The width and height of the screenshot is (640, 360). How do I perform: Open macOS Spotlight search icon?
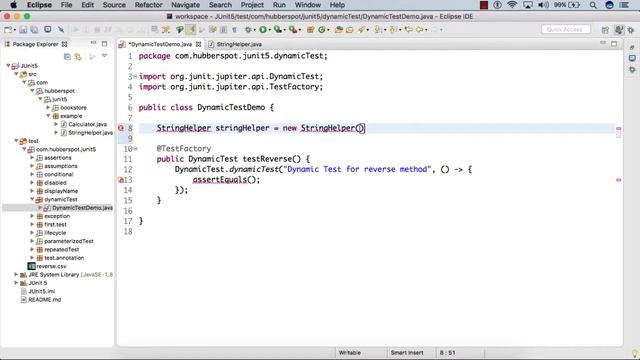point(593,5)
